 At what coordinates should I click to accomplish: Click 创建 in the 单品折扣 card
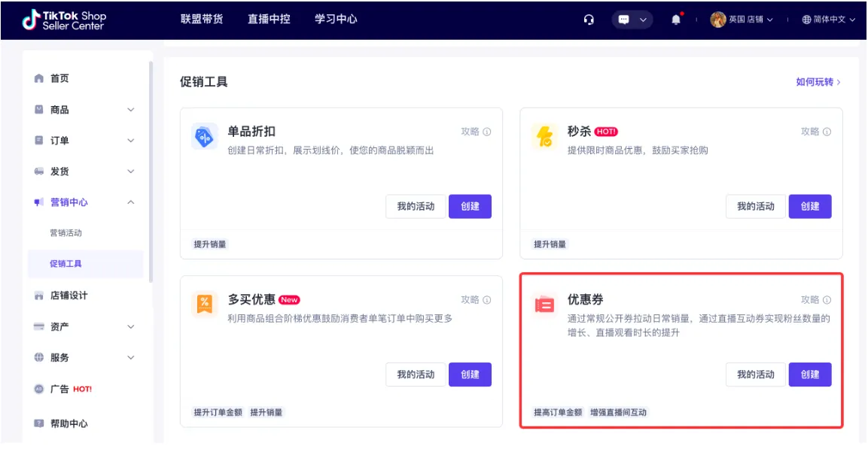[x=470, y=206]
